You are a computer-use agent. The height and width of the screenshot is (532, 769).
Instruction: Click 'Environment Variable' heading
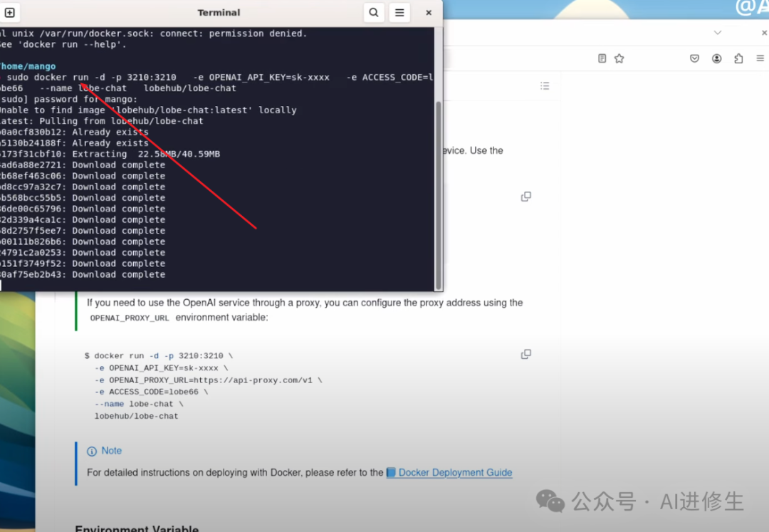click(x=137, y=528)
